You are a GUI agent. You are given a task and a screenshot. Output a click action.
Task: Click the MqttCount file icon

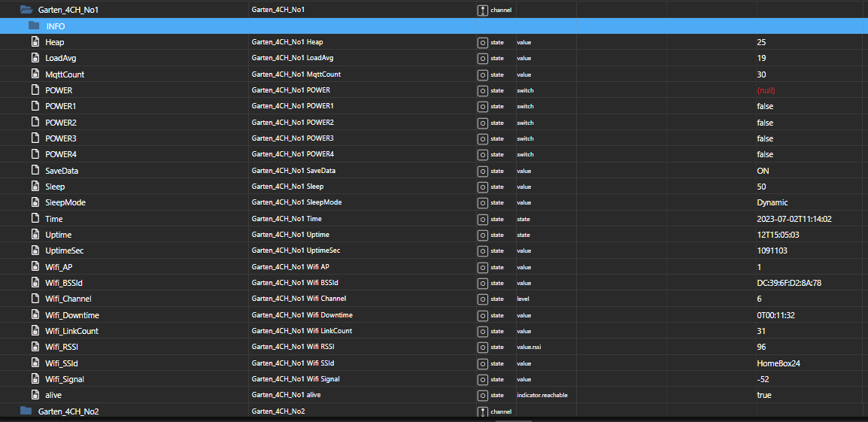click(35, 74)
